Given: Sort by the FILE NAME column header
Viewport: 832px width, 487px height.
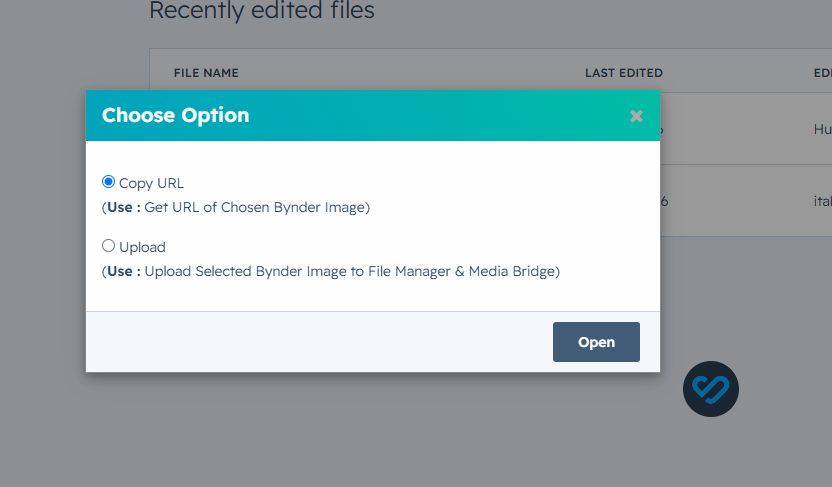Looking at the screenshot, I should point(206,73).
